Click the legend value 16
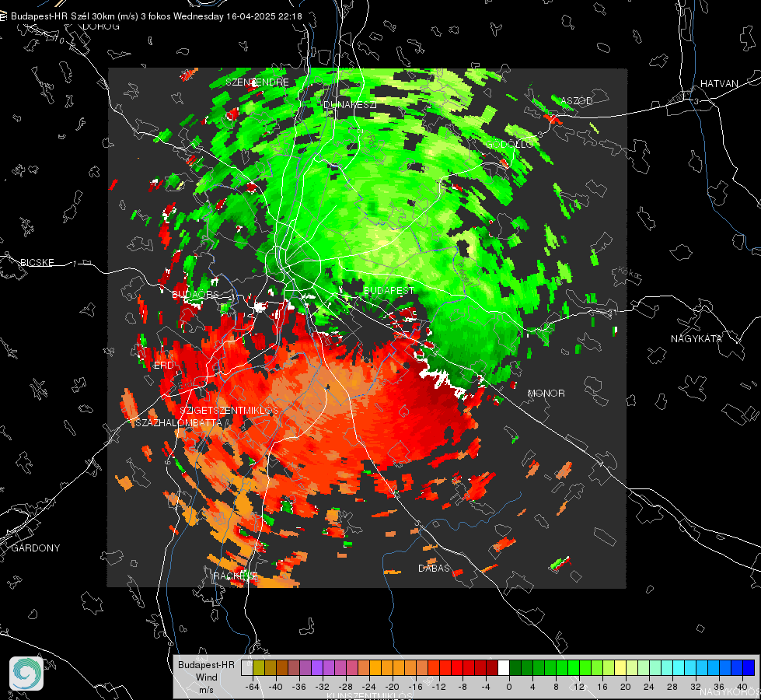 pyautogui.click(x=602, y=687)
